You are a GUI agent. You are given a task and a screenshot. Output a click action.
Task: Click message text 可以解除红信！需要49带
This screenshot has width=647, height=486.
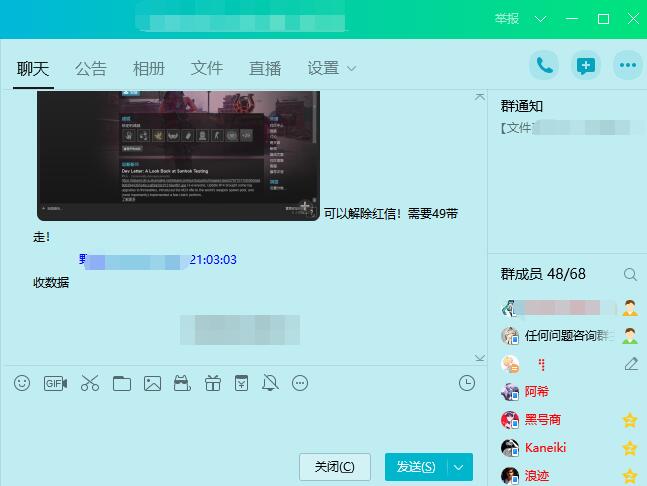click(x=390, y=214)
